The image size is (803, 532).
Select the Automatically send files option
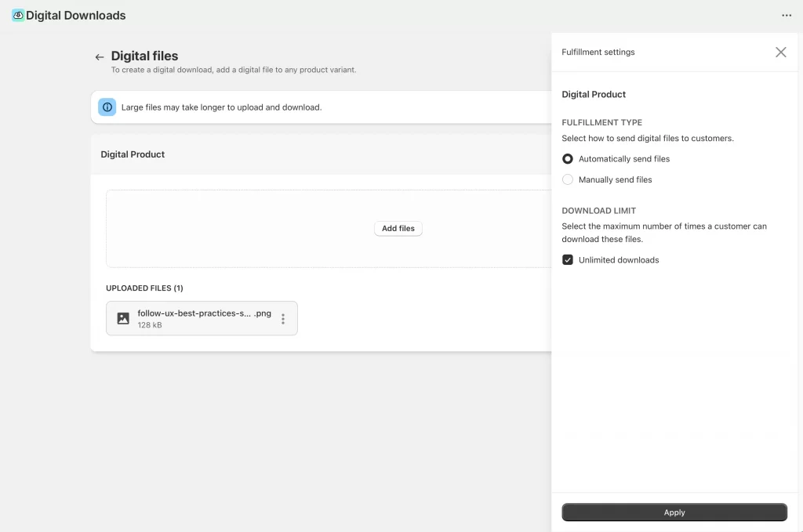tap(567, 158)
